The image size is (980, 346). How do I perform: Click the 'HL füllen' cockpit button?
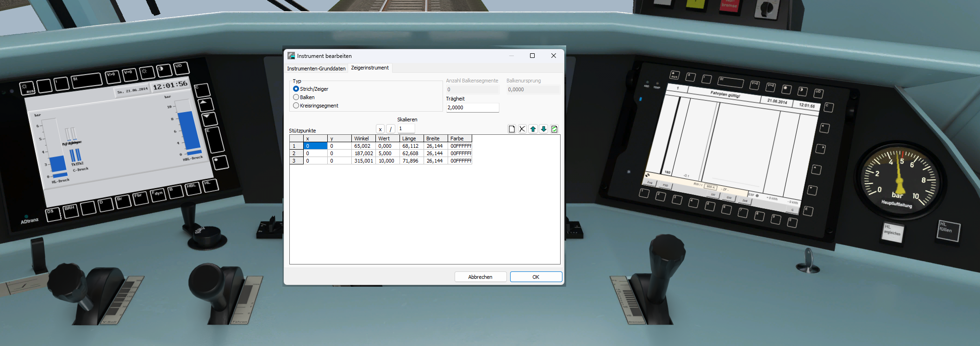point(949,230)
